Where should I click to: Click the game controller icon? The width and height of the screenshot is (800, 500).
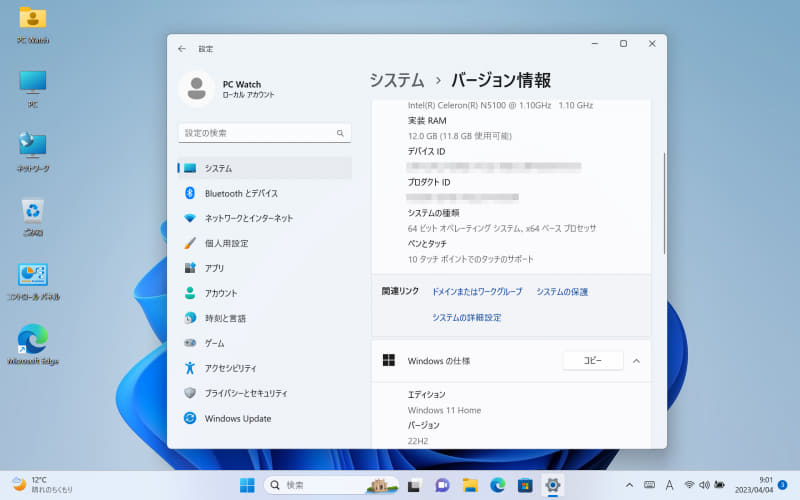(190, 343)
